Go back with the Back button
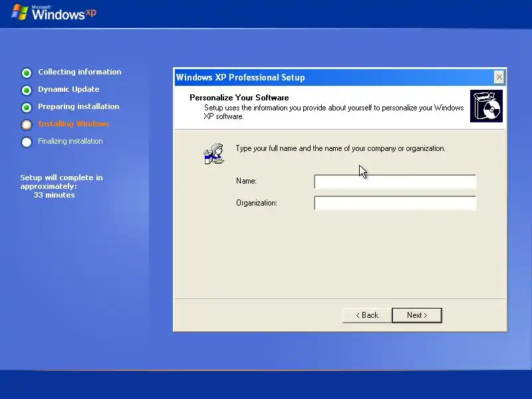The width and height of the screenshot is (532, 399). coord(367,315)
